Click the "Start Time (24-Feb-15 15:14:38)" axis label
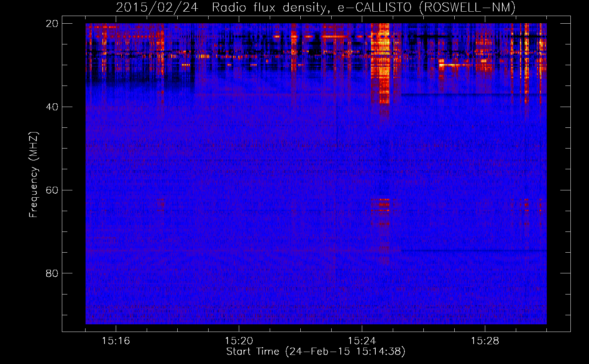Screen dimensions: 589x364 316,352
